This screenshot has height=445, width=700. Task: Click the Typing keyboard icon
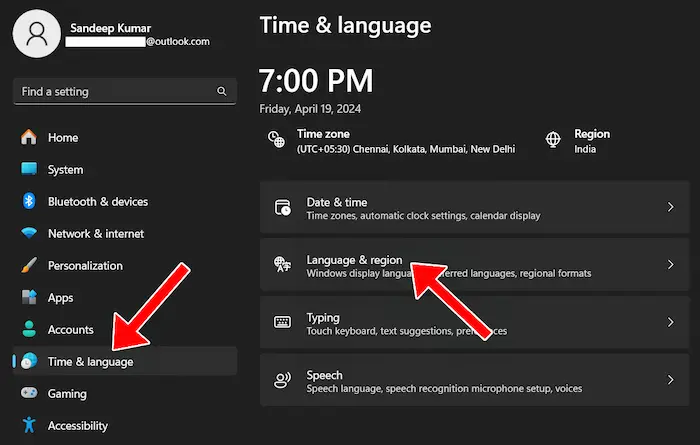pos(282,322)
